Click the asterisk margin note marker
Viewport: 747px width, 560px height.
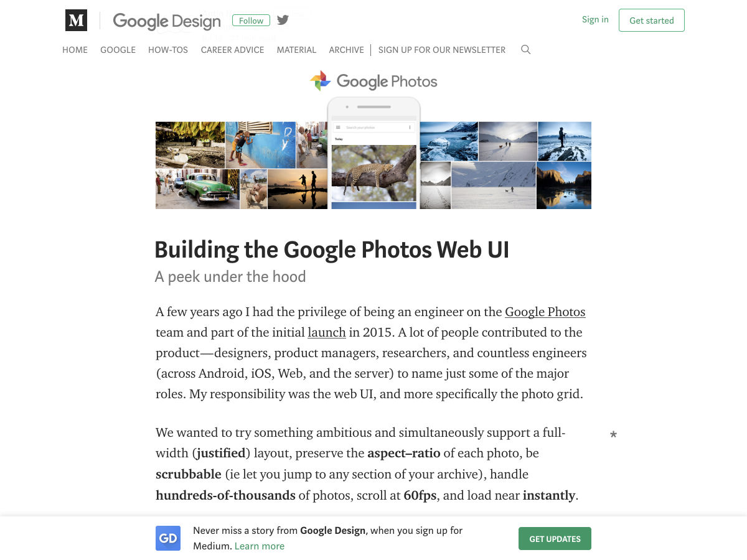point(613,435)
